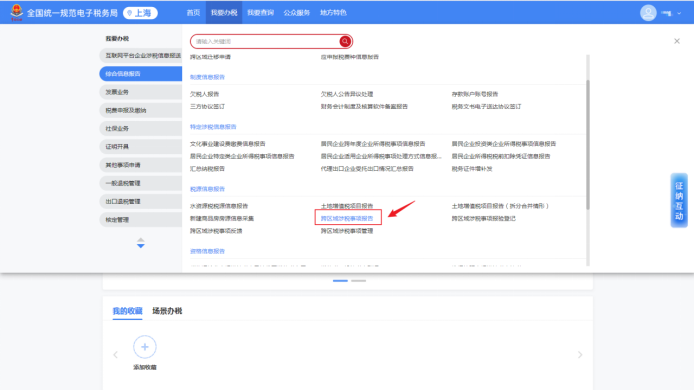Open the 征纳互动 floating button
The image size is (694, 390).
(679, 200)
